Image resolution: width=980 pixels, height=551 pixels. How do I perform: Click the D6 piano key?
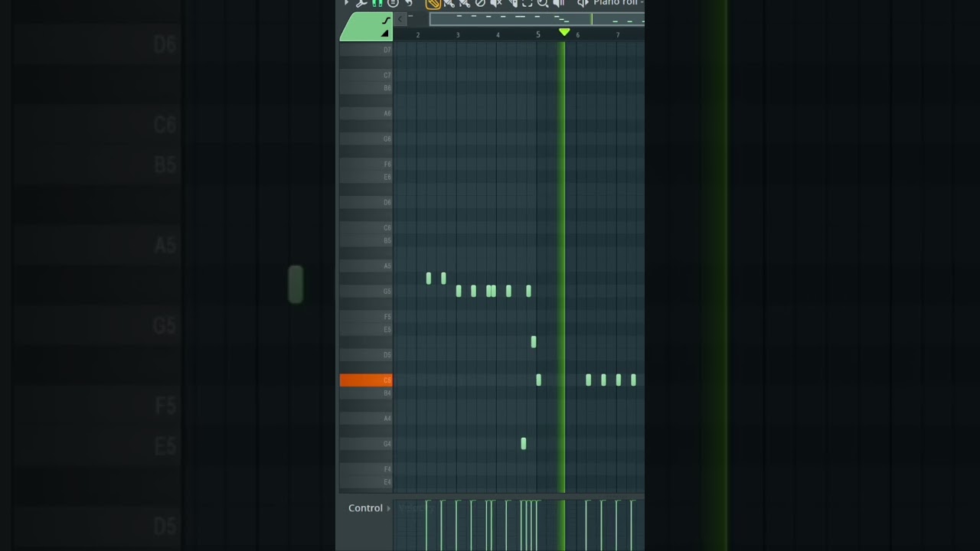[x=366, y=202]
